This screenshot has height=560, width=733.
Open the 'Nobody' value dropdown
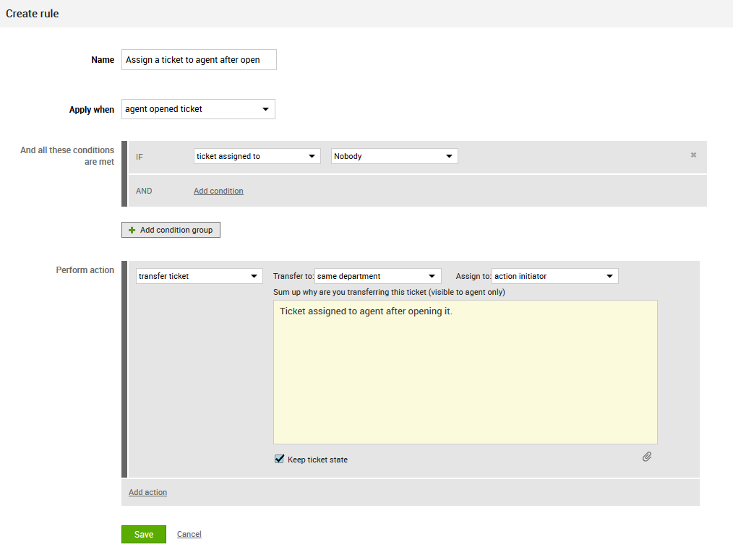pos(394,156)
